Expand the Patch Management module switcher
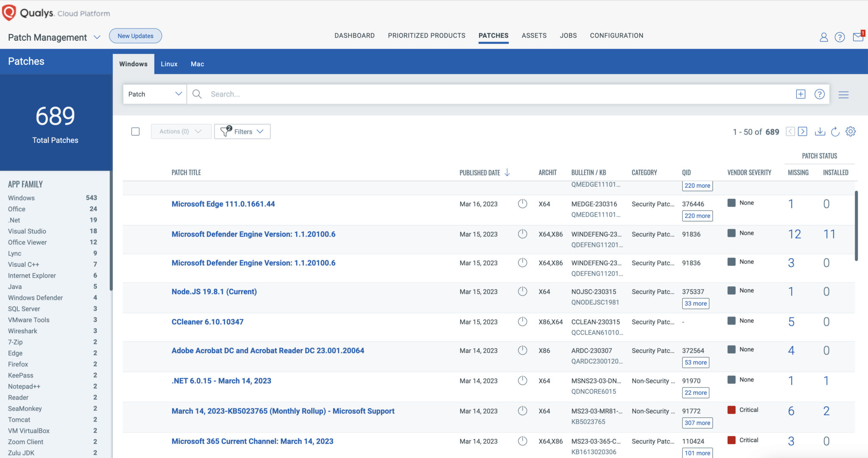Screen dimensions: 868x458 pyautogui.click(x=97, y=37)
